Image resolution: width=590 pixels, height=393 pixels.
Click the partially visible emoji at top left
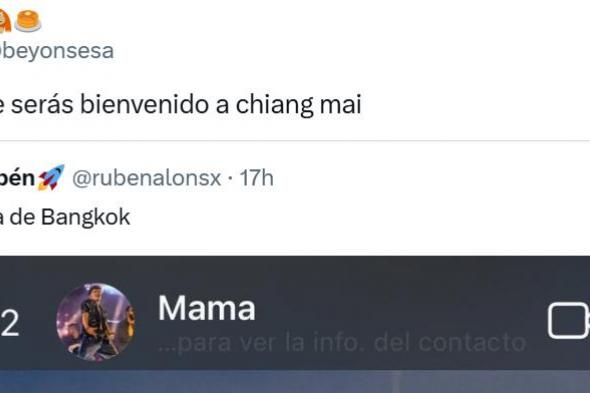click(x=5, y=21)
